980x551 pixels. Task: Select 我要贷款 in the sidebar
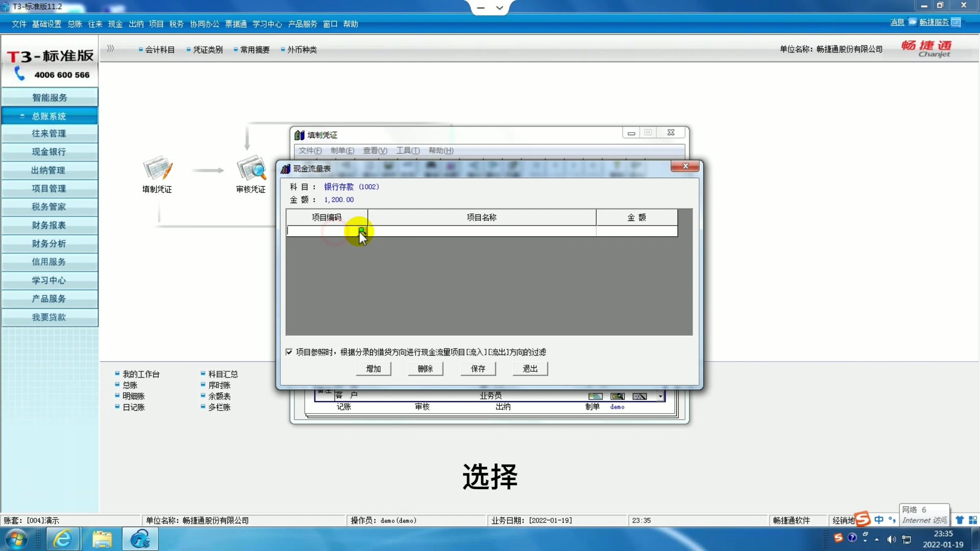coord(50,317)
